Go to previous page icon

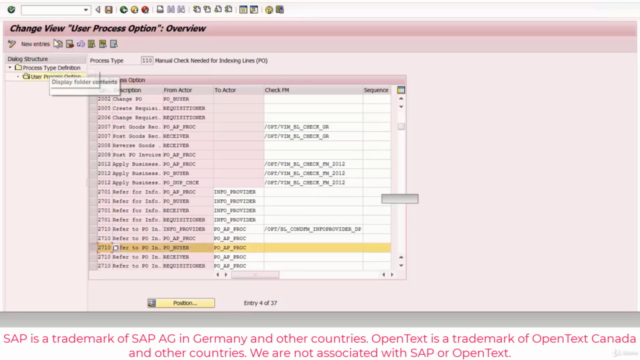[x=207, y=9]
